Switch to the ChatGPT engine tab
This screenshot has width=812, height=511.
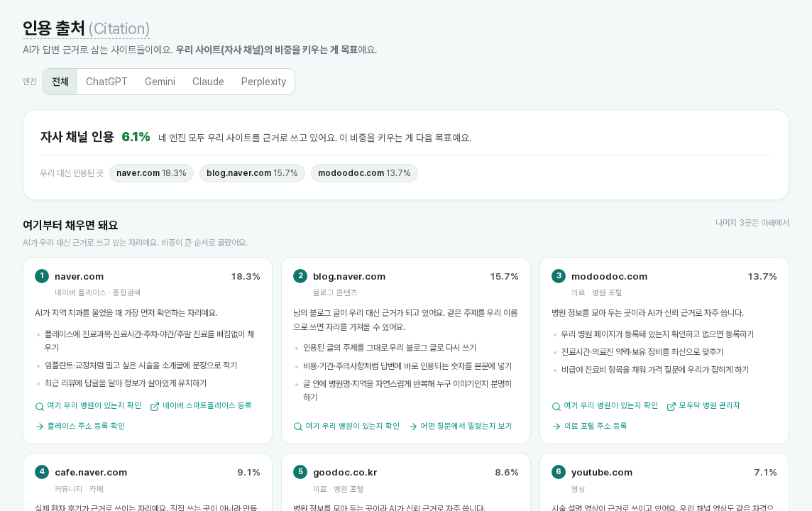pyautogui.click(x=106, y=82)
